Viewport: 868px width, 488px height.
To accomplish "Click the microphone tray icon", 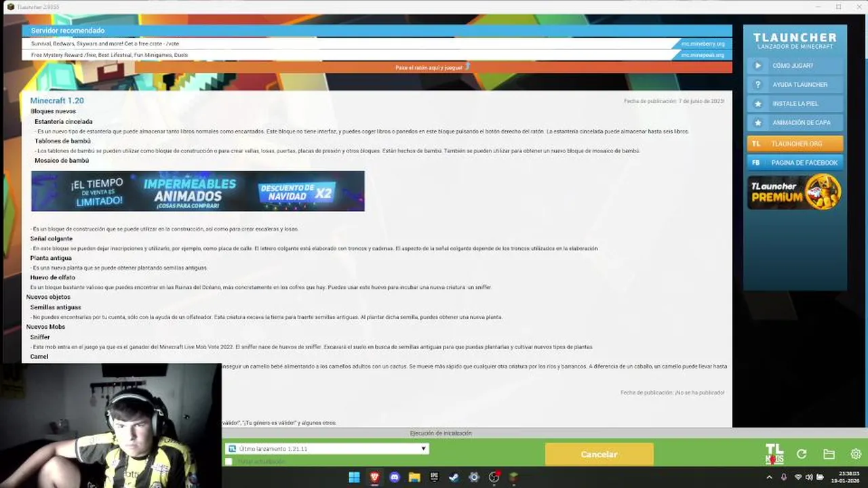I will click(784, 477).
